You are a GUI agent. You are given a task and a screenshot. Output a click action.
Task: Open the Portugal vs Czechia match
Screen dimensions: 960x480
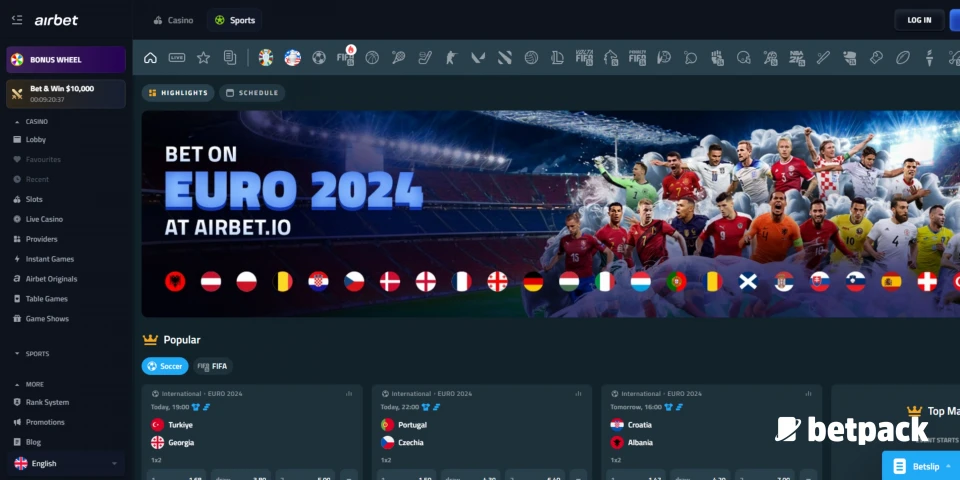[x=481, y=432]
